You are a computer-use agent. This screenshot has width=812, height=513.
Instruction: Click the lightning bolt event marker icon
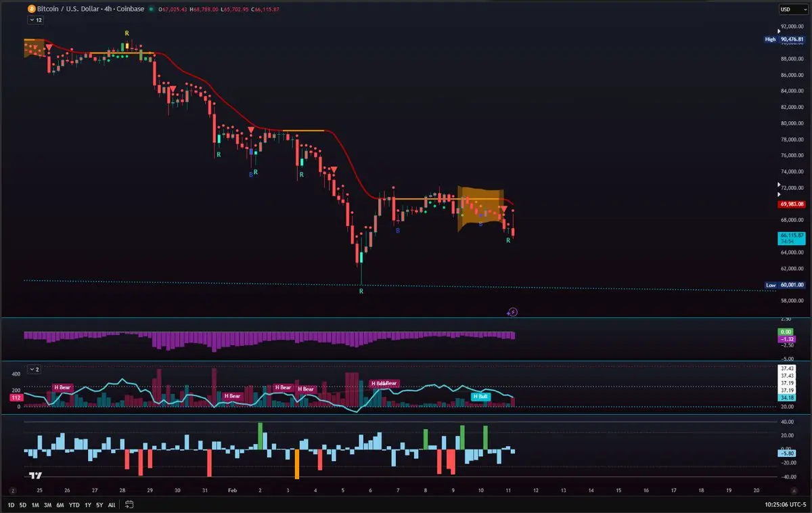(513, 312)
